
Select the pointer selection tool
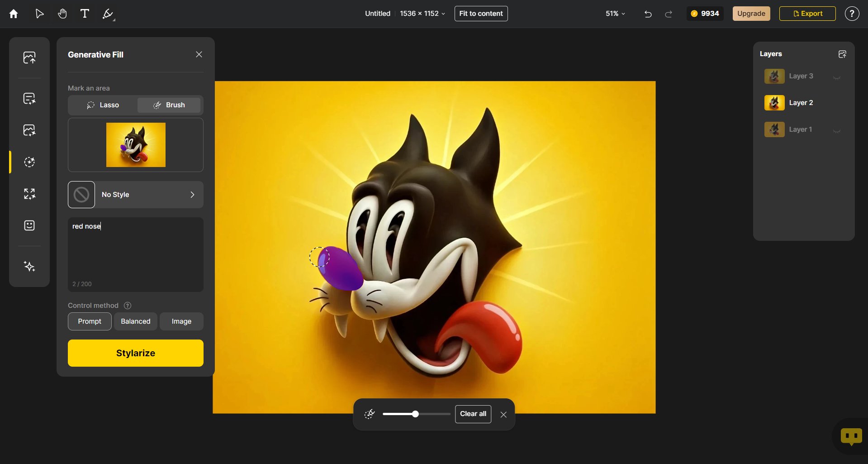[39, 14]
